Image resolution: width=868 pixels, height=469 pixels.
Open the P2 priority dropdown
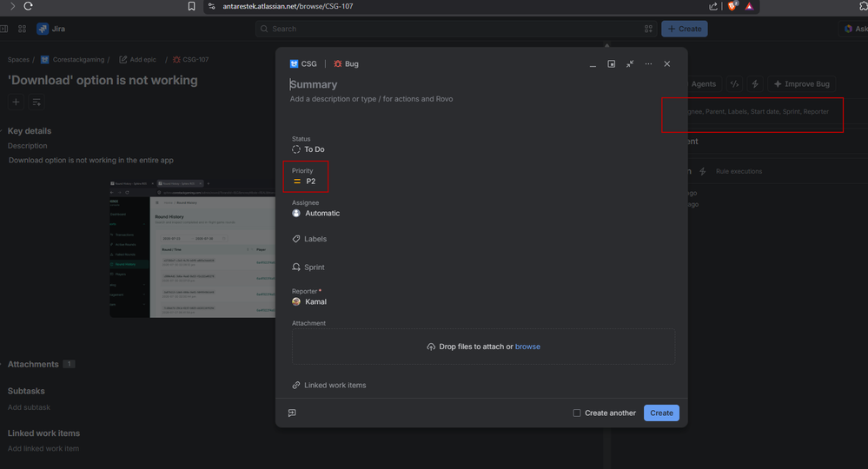[x=304, y=182]
